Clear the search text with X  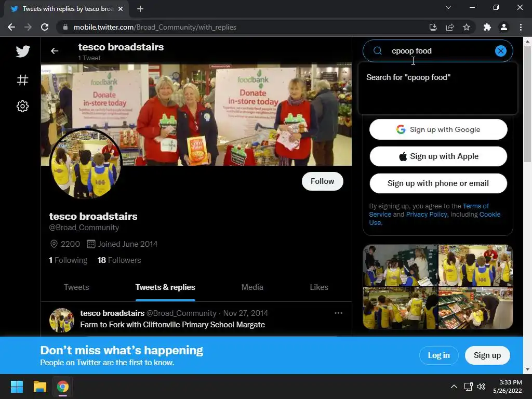coord(500,51)
